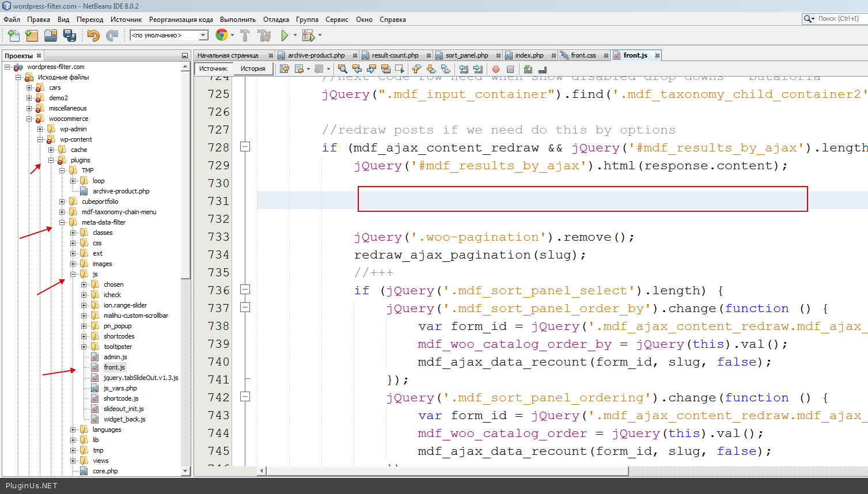Click the New File toolbar icon
The width and height of the screenshot is (868, 494).
(x=13, y=36)
